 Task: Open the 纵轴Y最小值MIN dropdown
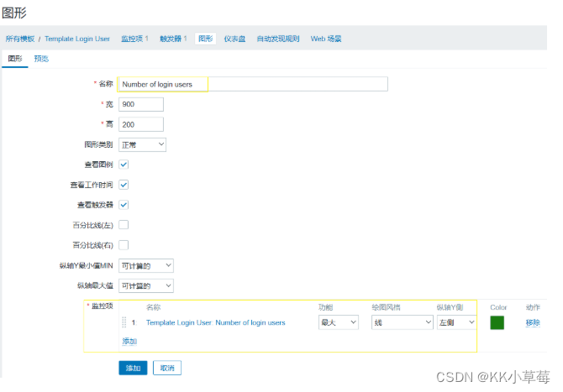point(146,265)
